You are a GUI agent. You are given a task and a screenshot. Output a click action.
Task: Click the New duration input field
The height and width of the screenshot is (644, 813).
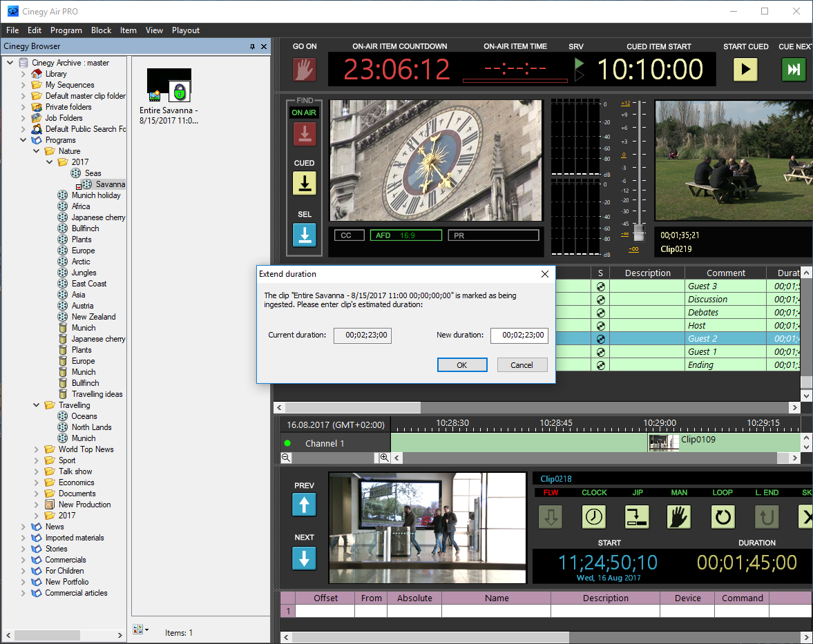tap(519, 335)
